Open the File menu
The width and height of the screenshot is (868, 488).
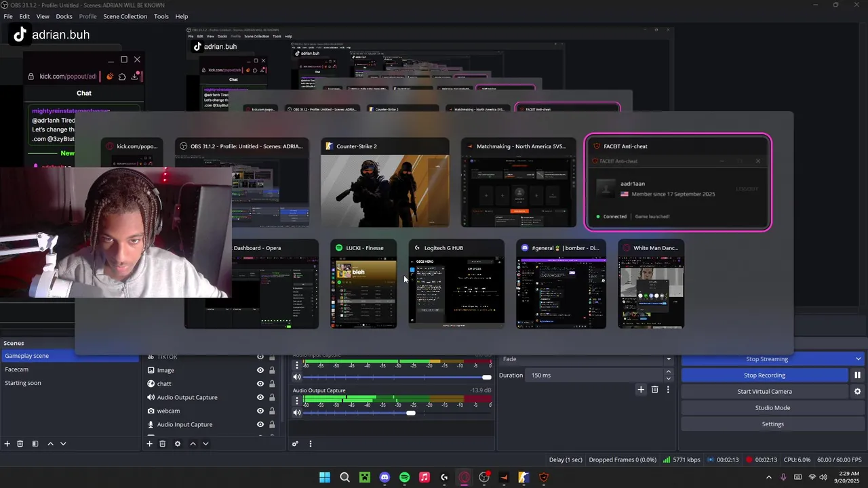pos(8,16)
